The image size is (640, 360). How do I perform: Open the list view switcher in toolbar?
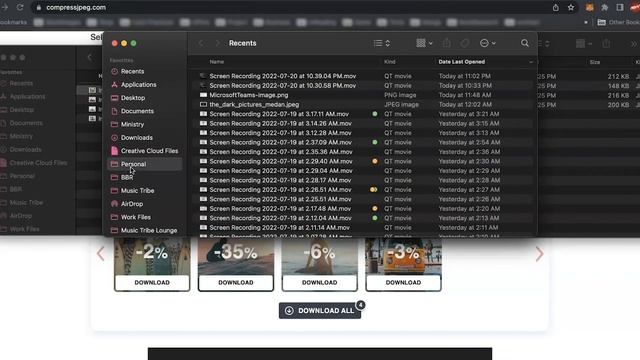click(382, 43)
